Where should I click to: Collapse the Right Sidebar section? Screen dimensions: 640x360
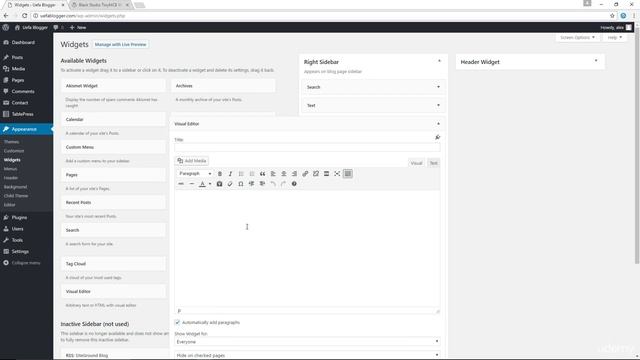tap(439, 61)
